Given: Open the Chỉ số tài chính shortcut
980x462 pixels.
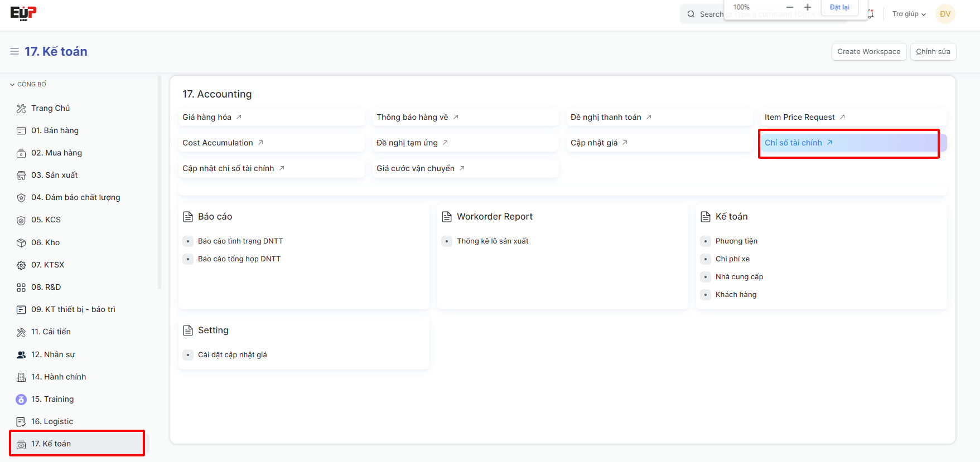Looking at the screenshot, I should pyautogui.click(x=793, y=143).
